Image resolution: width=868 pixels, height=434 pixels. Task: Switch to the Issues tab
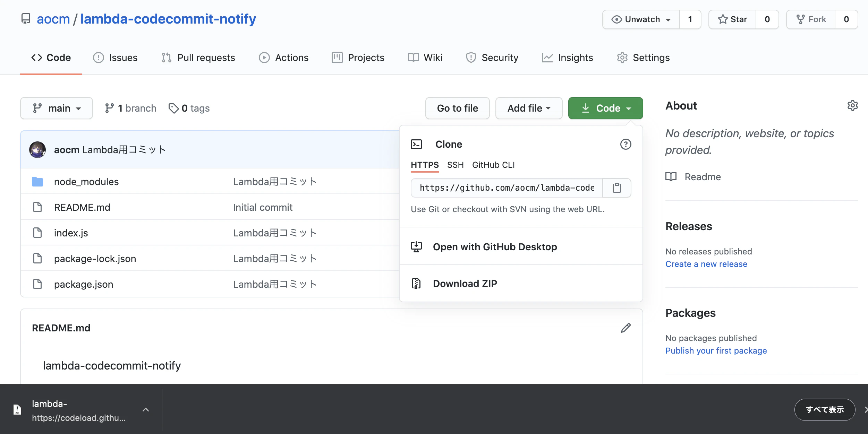coord(116,58)
